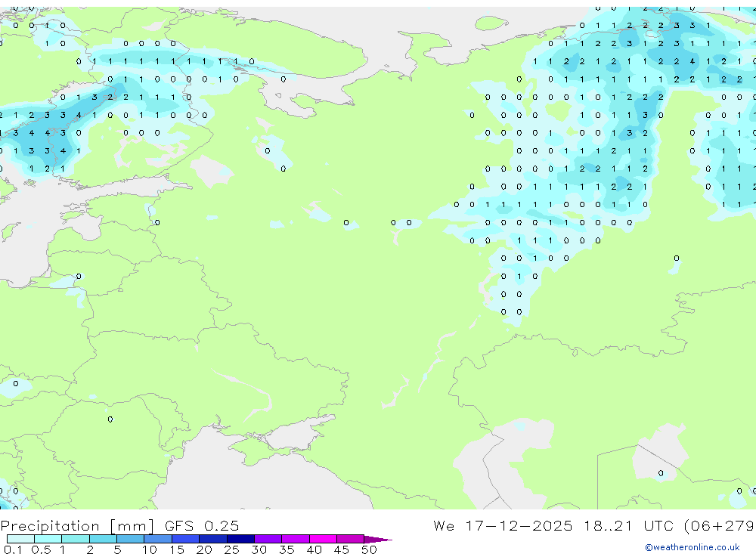The height and width of the screenshot is (554, 756).
Task: Select the "We 17-12-2025" date text
Action: (503, 525)
